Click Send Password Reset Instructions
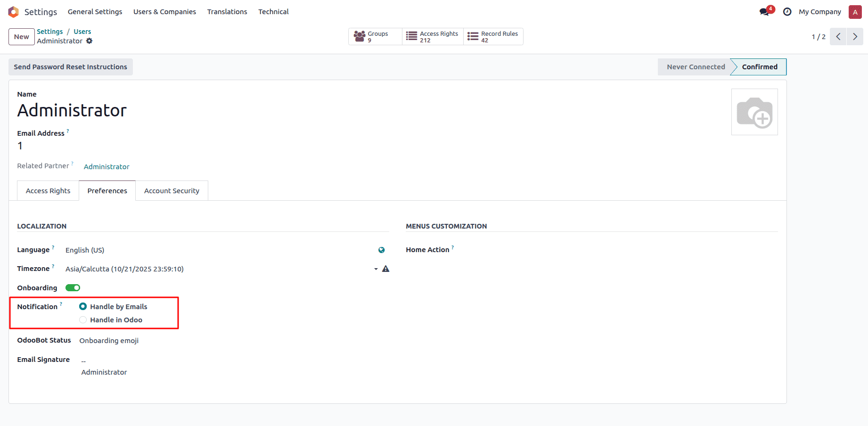Viewport: 868px width, 426px height. 70,66
